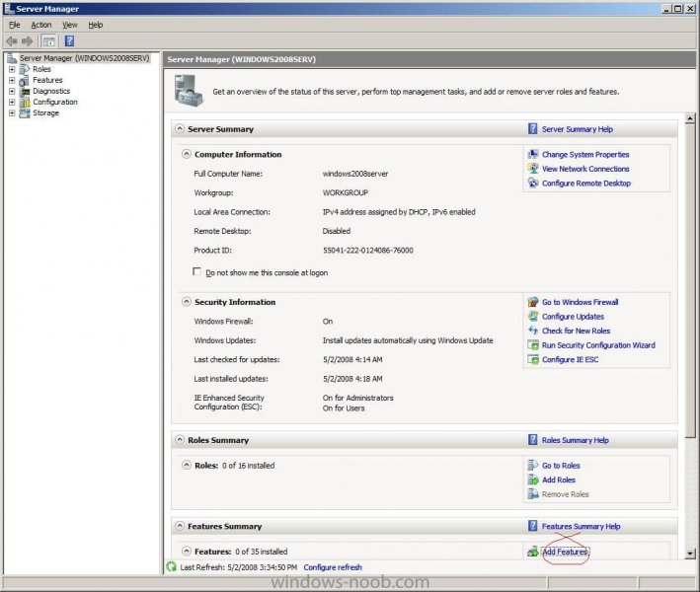Click the Add Roles icon
The image size is (700, 592).
pyautogui.click(x=533, y=480)
